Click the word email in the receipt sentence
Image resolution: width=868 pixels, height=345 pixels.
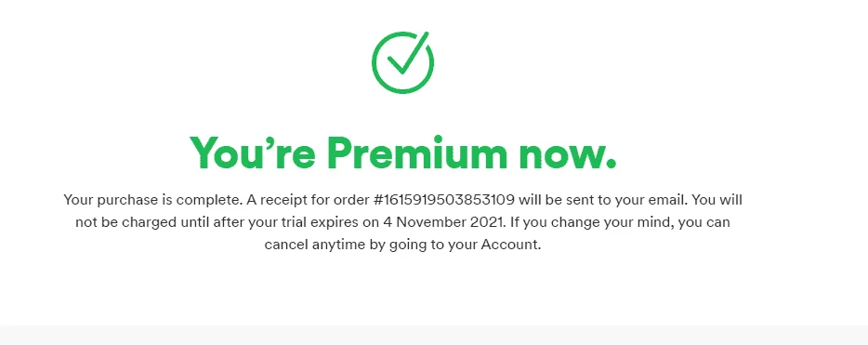[670, 199]
